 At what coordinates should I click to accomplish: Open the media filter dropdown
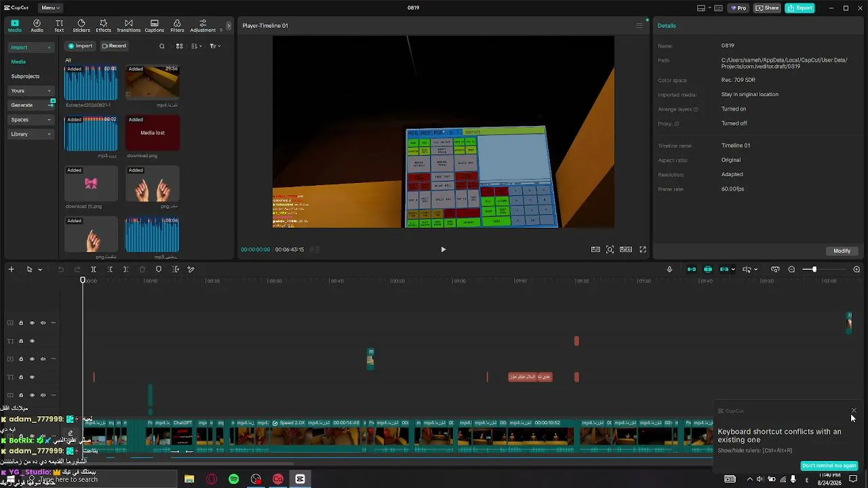[x=214, y=46]
